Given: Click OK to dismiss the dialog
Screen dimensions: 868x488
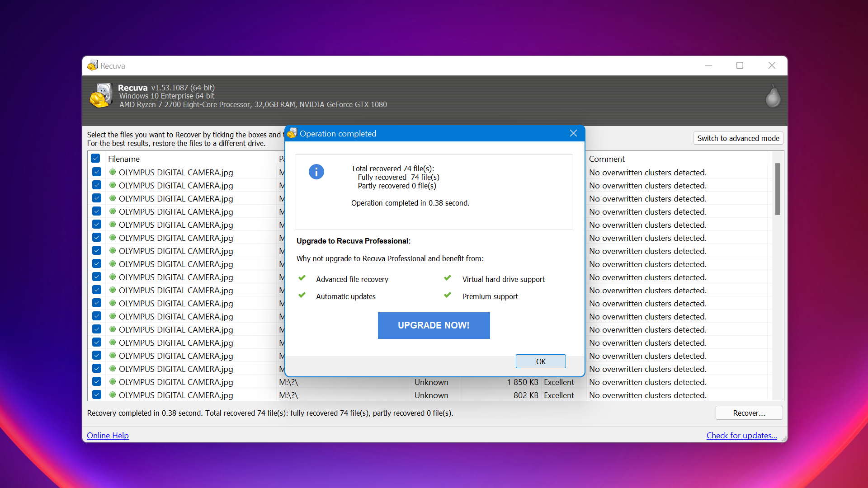Looking at the screenshot, I should [x=541, y=361].
